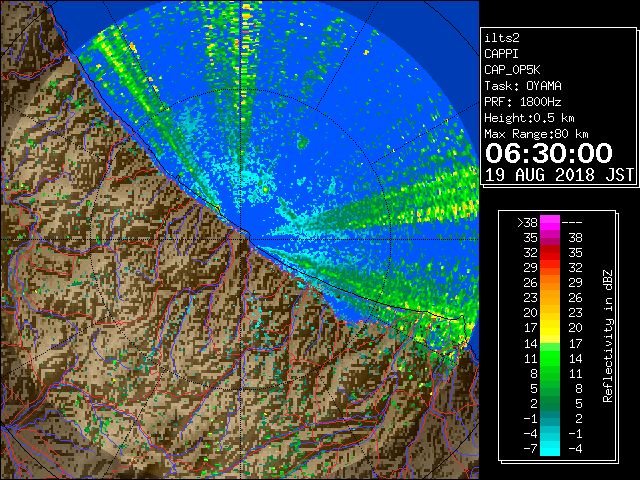Click the bright green 11 dBZ legend swatch

click(550, 358)
